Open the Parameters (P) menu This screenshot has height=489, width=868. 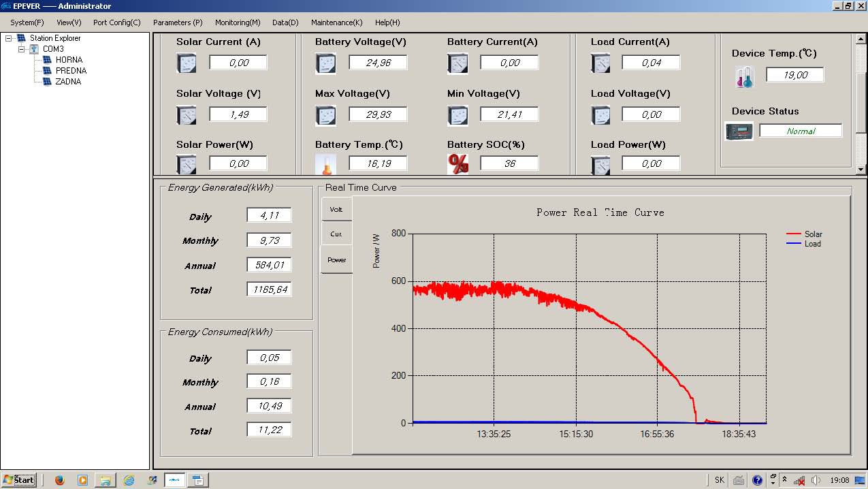178,22
